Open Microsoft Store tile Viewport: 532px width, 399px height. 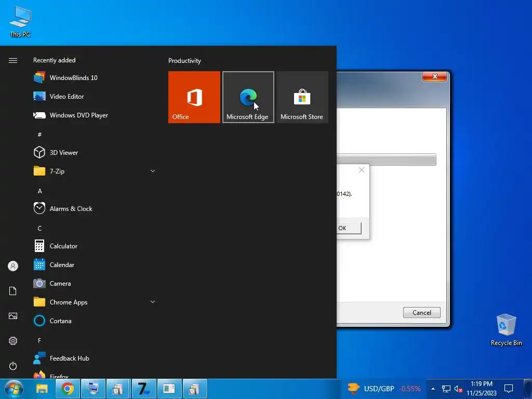302,97
